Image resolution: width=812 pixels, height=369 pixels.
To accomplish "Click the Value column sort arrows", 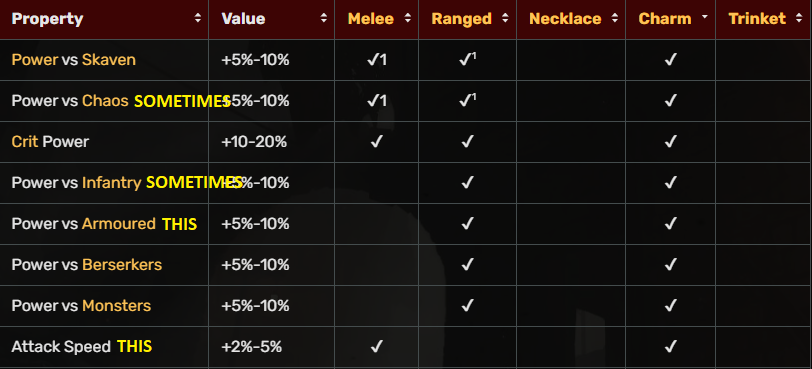I will pos(324,19).
